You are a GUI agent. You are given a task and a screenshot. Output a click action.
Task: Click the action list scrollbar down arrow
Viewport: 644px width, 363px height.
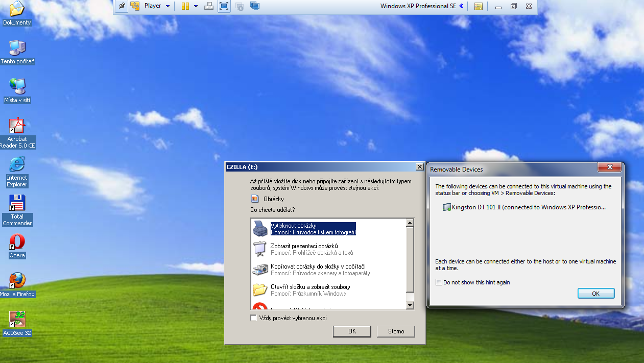[409, 305]
